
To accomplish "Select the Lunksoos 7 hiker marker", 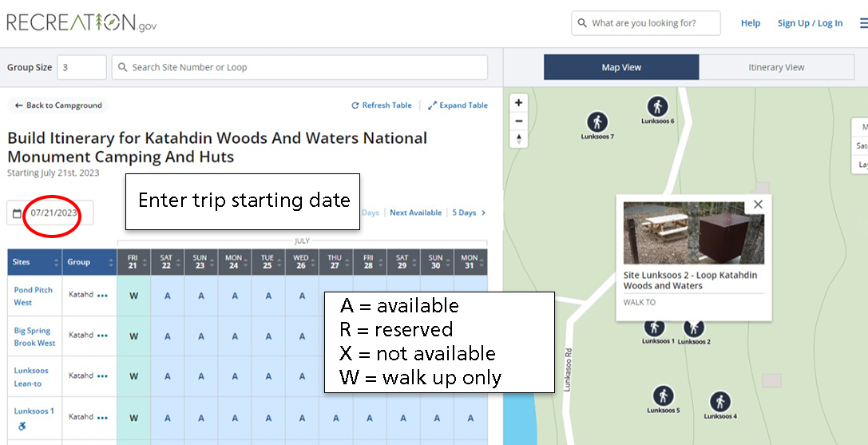I will point(597,121).
